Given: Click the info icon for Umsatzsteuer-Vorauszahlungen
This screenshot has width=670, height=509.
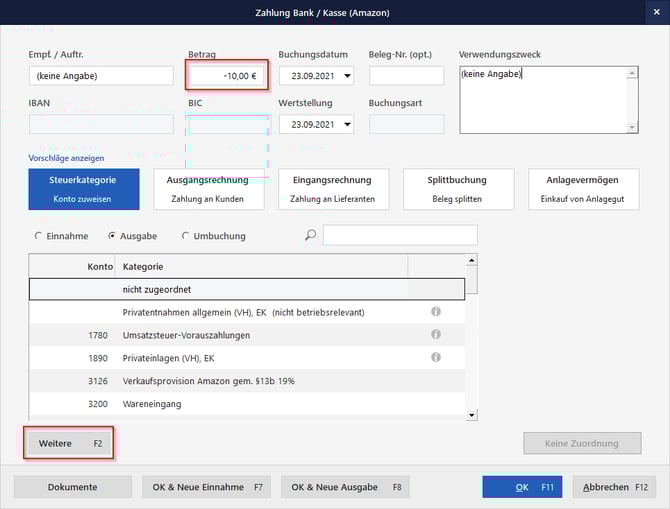Looking at the screenshot, I should pyautogui.click(x=435, y=334).
